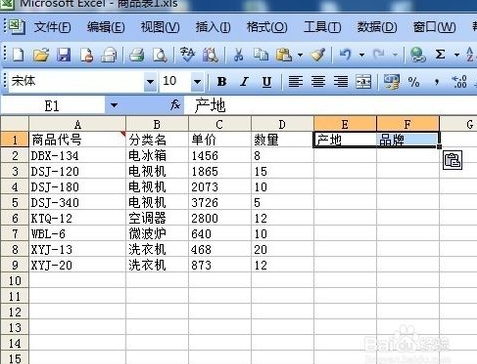Screen dimensions: 477x364
Task: Select cell containing WBL-6
Action: click(77, 234)
